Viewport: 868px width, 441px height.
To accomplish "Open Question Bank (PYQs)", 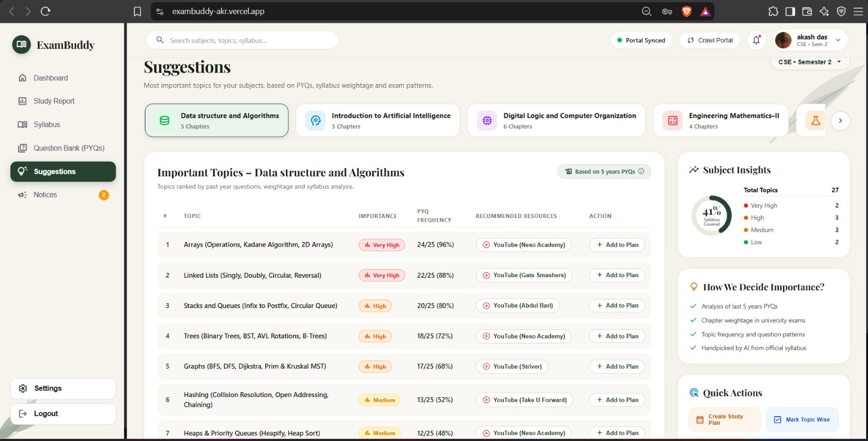I will coord(63,148).
